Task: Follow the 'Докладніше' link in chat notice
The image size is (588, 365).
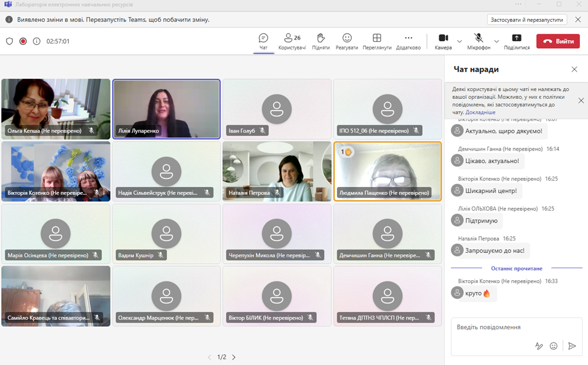Action: 480,112
